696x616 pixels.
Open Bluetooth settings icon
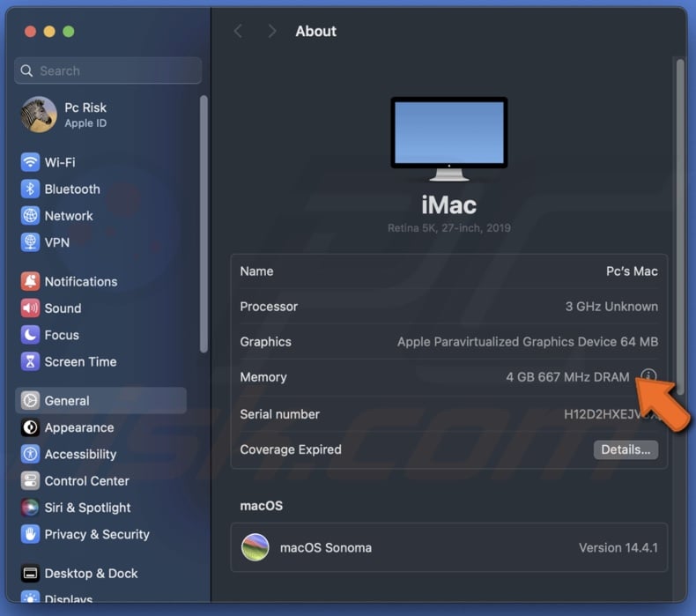[x=30, y=189]
